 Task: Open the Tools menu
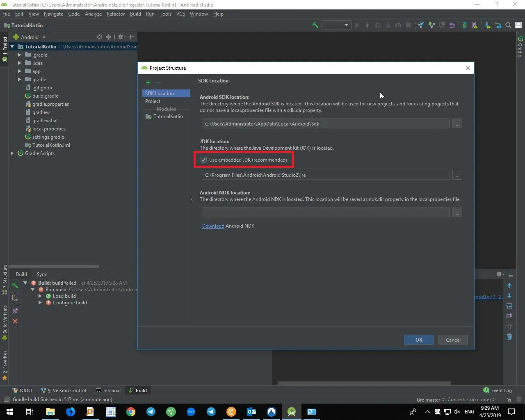pos(165,14)
